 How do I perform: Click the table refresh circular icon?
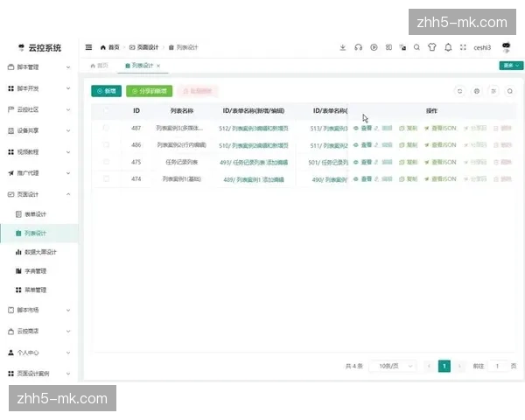pyautogui.click(x=459, y=91)
